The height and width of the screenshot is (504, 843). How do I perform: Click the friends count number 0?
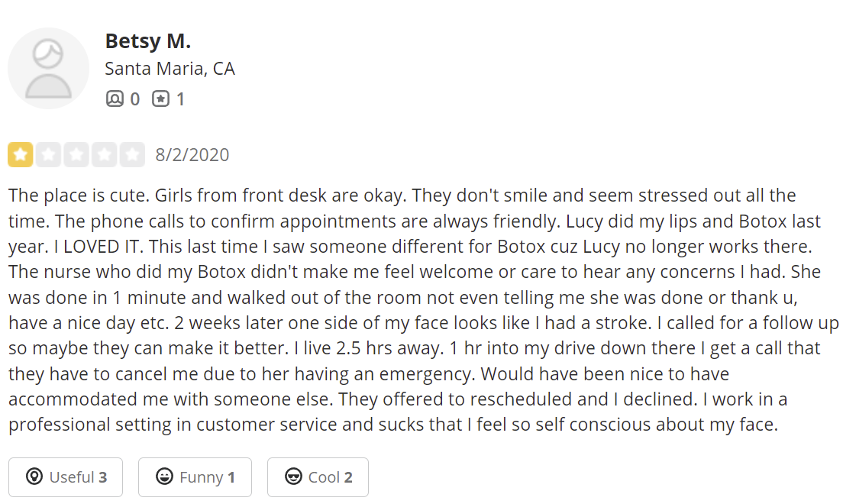click(x=135, y=99)
